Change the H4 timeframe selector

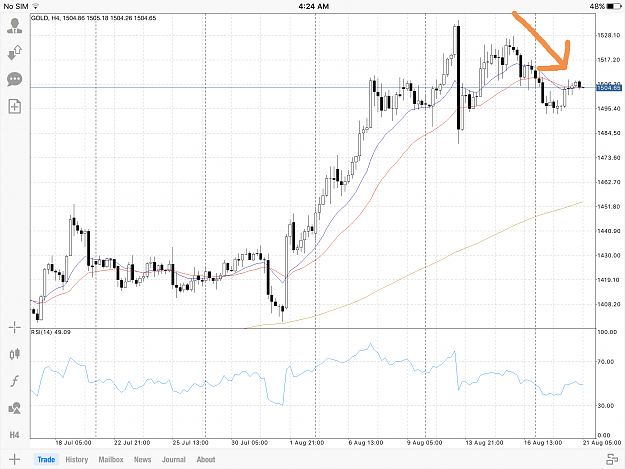[x=14, y=435]
